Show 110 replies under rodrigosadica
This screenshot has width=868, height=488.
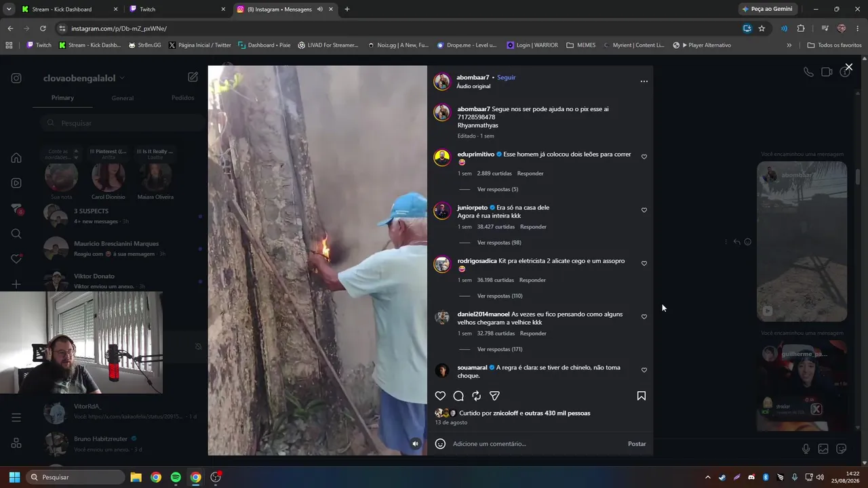(500, 296)
